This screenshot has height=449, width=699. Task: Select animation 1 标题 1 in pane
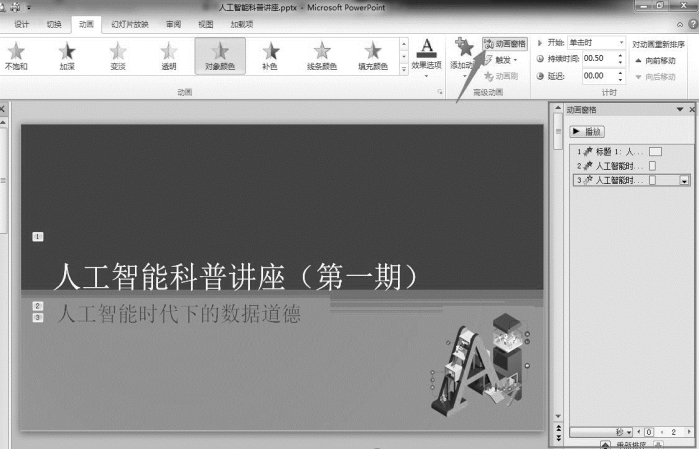coord(631,152)
